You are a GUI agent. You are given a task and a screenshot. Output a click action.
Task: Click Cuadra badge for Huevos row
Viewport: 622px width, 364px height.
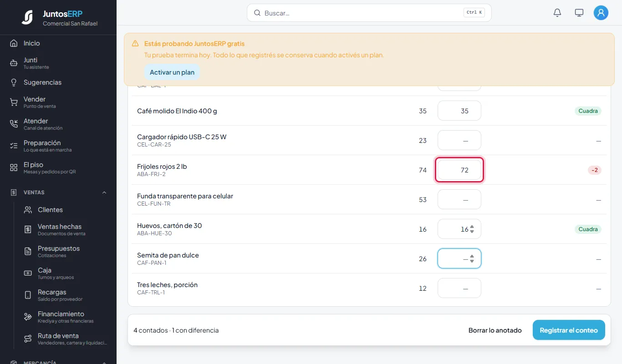point(588,229)
